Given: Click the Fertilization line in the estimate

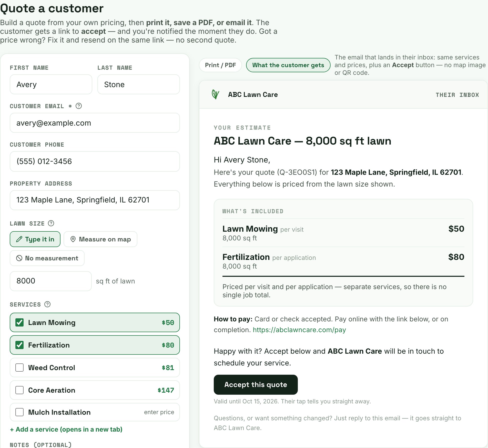Looking at the screenshot, I should (343, 261).
